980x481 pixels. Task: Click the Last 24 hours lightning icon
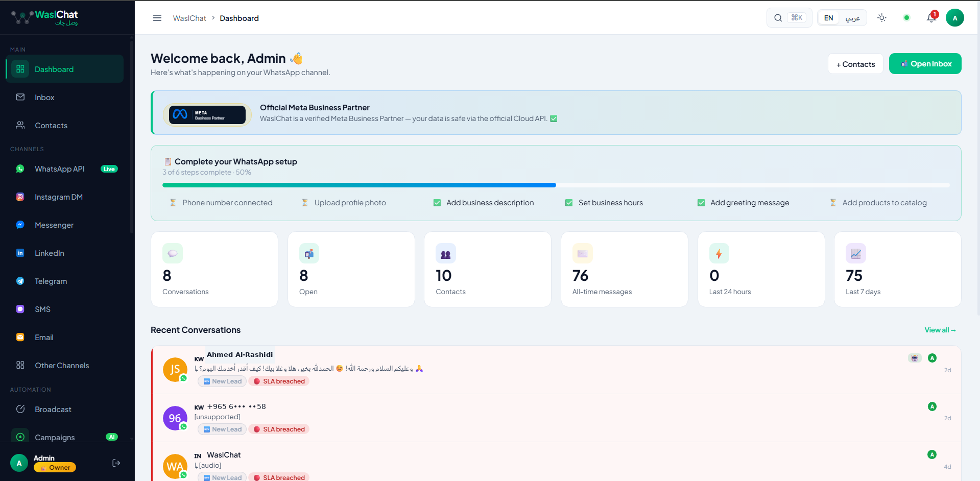pyautogui.click(x=719, y=253)
